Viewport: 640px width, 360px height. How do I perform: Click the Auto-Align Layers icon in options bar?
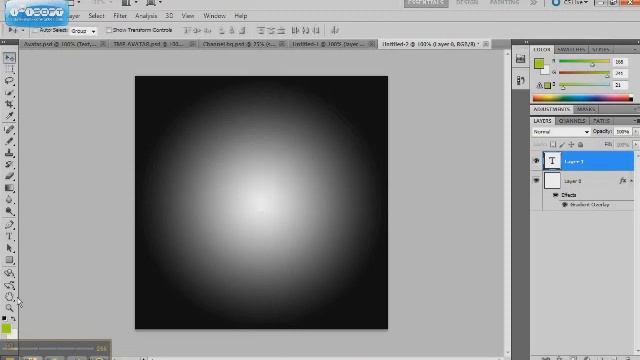335,30
